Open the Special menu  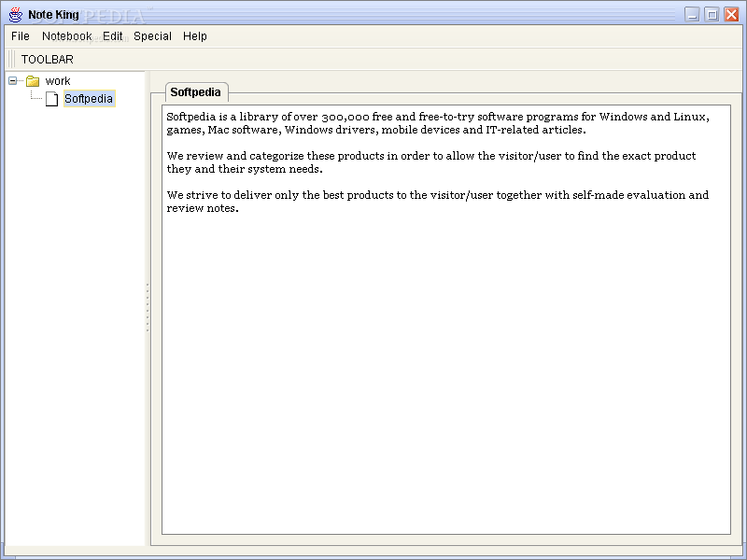coord(152,36)
